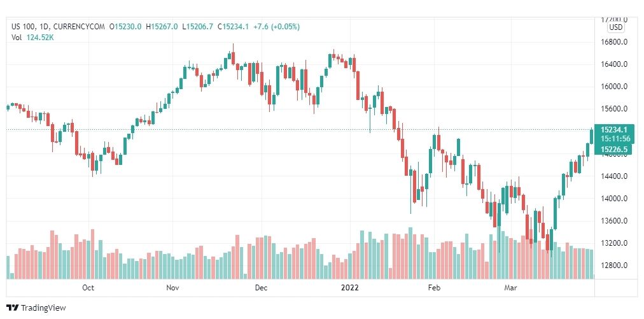Click the Dec label on the time axis

(x=261, y=288)
